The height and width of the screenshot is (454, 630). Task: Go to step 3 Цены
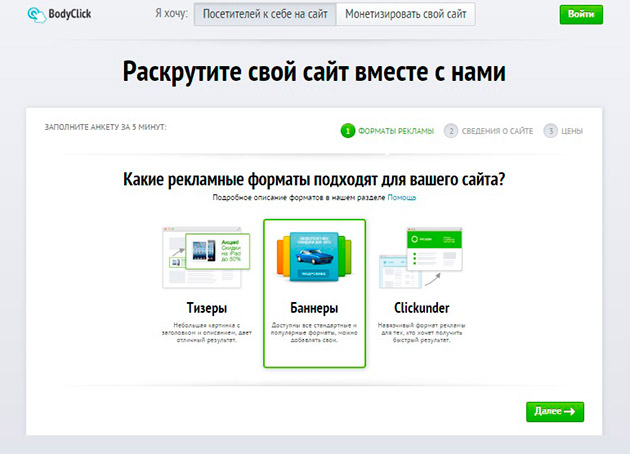point(563,131)
